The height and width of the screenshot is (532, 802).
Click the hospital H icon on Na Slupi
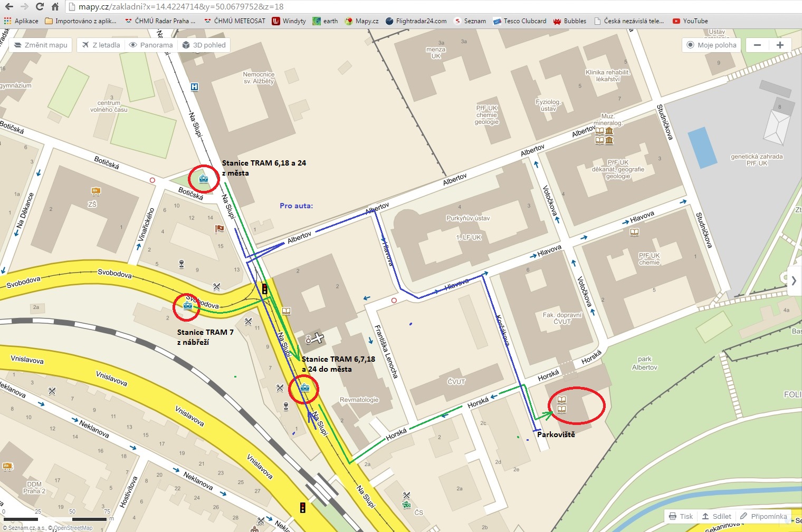(x=194, y=86)
